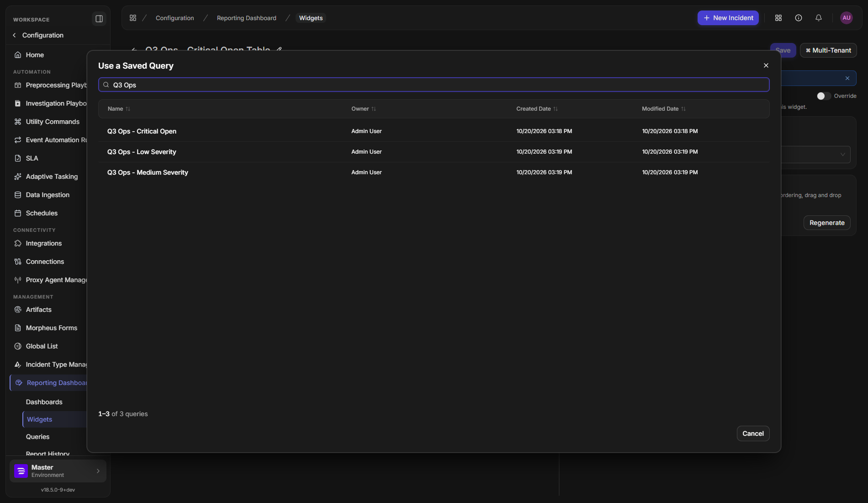Open the notifications bell
Screen dimensions: 868x503
(819, 18)
